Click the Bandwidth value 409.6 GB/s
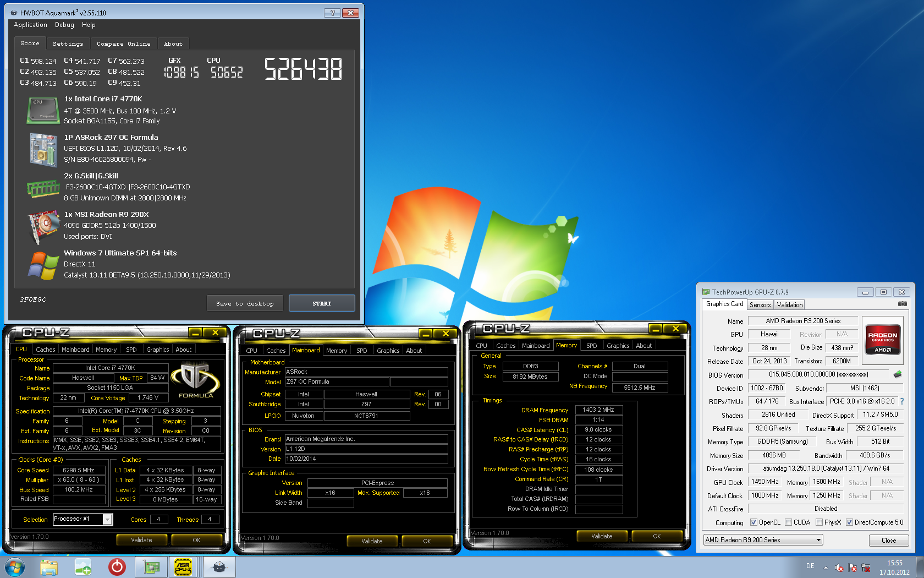This screenshot has height=578, width=924. (x=875, y=455)
